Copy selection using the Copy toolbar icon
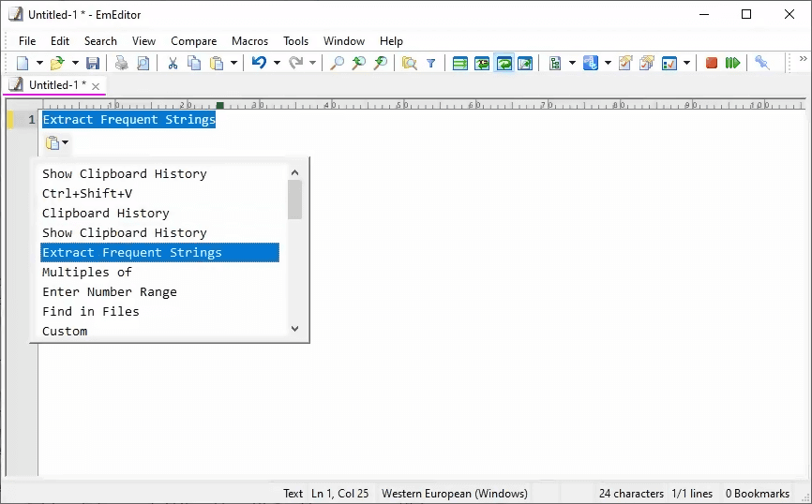812x504 pixels. pyautogui.click(x=194, y=63)
